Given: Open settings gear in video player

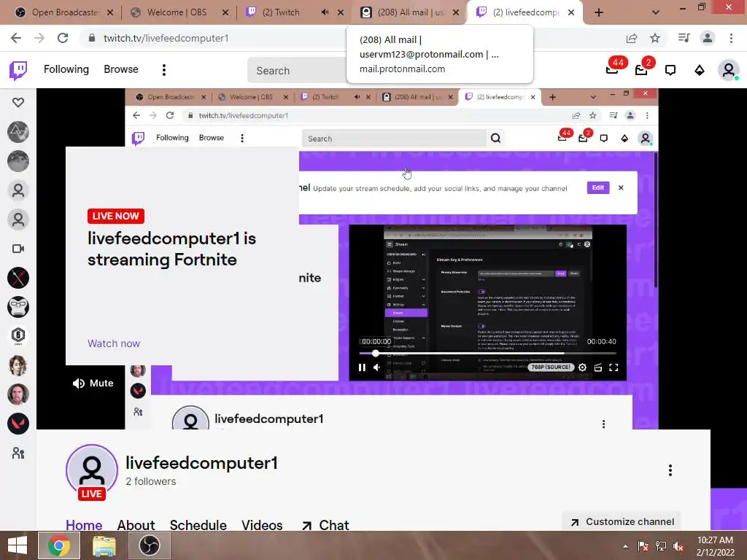Looking at the screenshot, I should pos(582,367).
